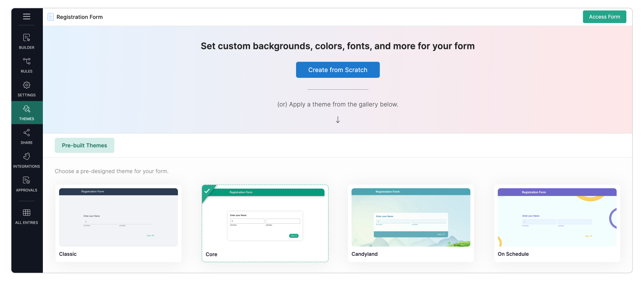Screen dimensions: 644x281
Task: Click the checkmark badge on the Core theme
Action: (207, 191)
